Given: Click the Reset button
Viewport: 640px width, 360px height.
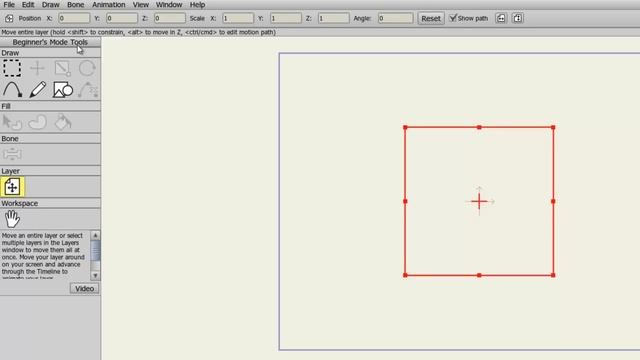Looking at the screenshot, I should coord(431,18).
